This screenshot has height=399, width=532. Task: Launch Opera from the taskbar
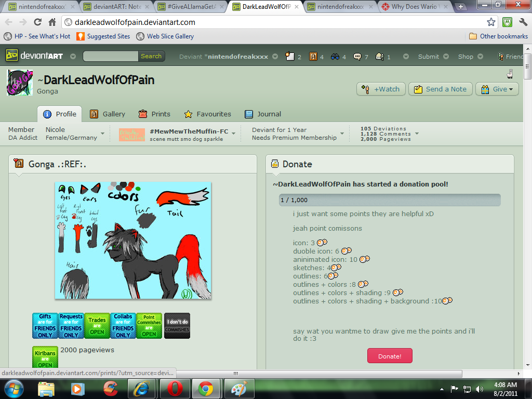[175, 389]
